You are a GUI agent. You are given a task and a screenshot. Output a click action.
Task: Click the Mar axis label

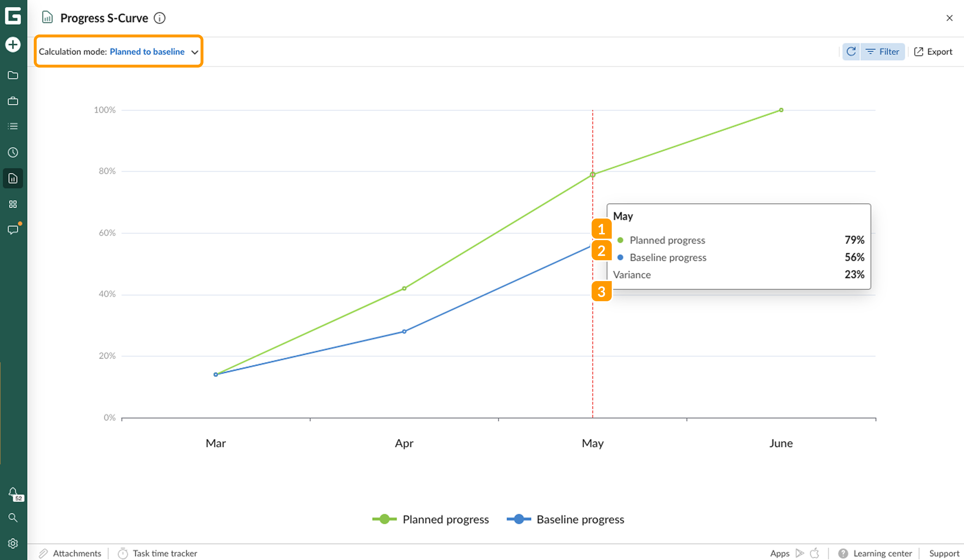[216, 443]
